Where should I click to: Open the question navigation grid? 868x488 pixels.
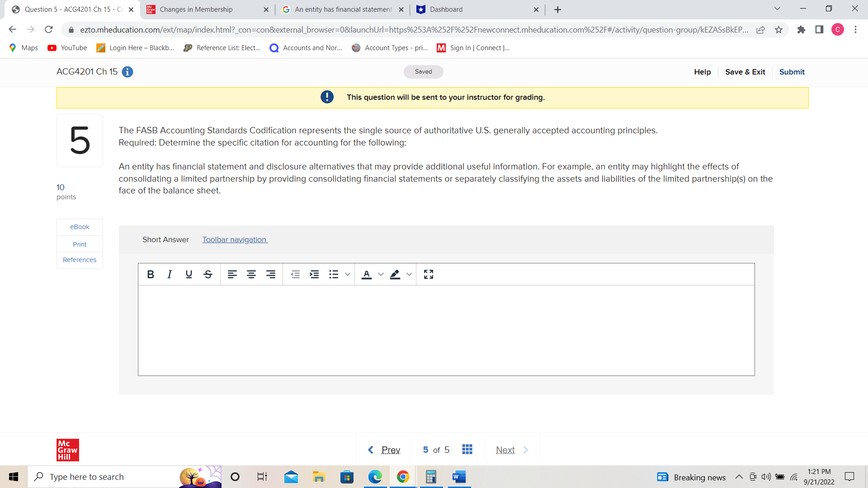(467, 449)
